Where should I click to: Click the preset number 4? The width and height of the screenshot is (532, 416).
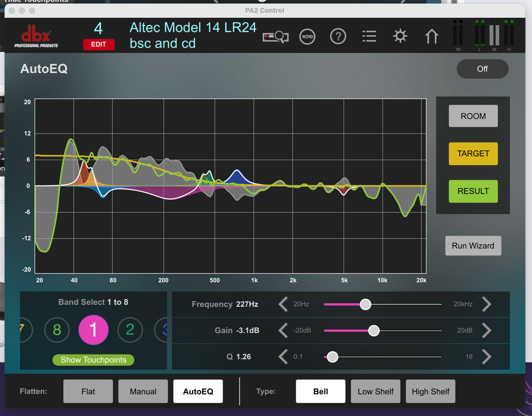point(98,28)
